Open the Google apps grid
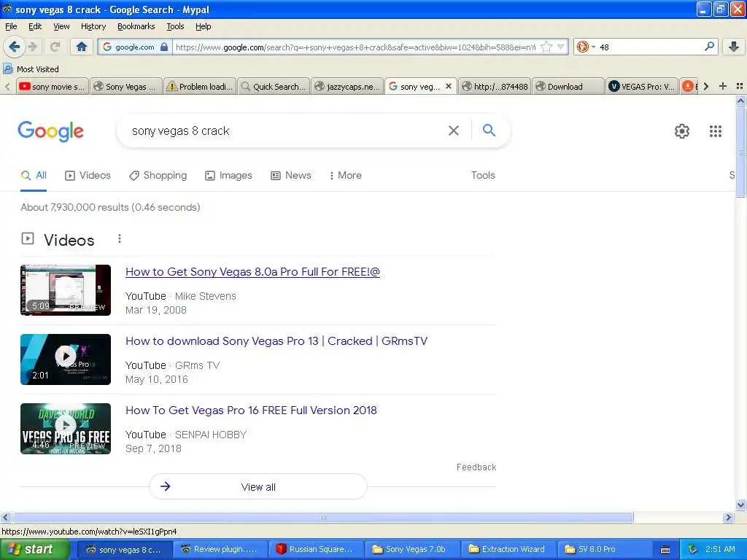 [x=715, y=131]
